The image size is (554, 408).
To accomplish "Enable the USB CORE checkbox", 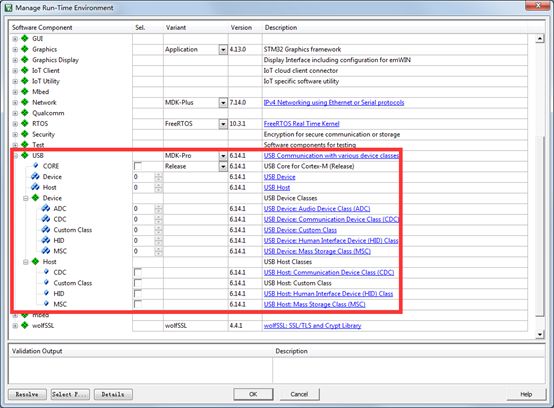I will pos(138,166).
